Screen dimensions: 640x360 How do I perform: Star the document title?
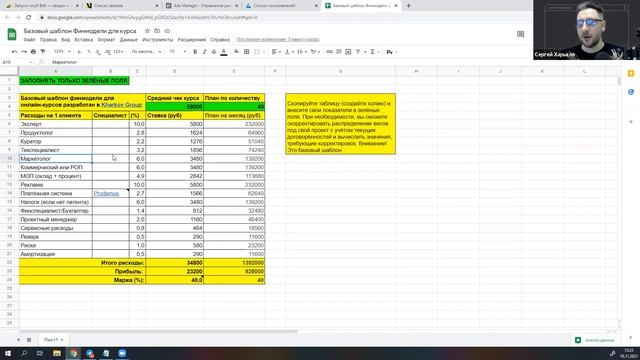coord(147,31)
